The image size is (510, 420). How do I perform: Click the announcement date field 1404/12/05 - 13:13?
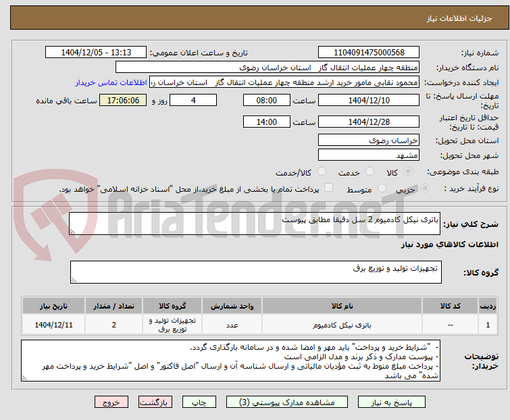(96, 53)
